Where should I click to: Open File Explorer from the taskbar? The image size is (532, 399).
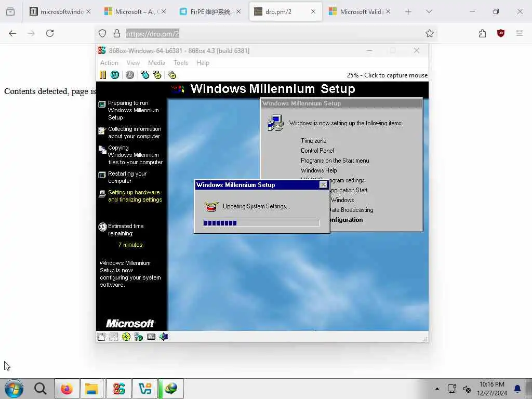click(91, 389)
